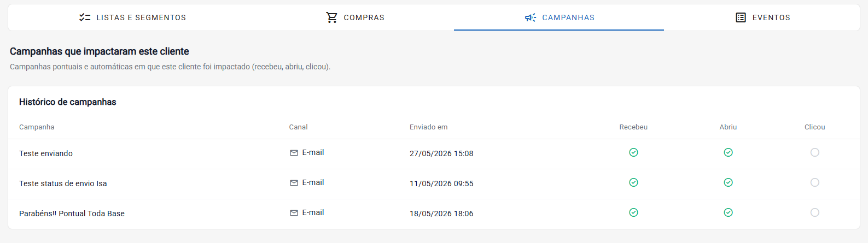Select the Campanha column header
The width and height of the screenshot is (868, 243).
(37, 127)
